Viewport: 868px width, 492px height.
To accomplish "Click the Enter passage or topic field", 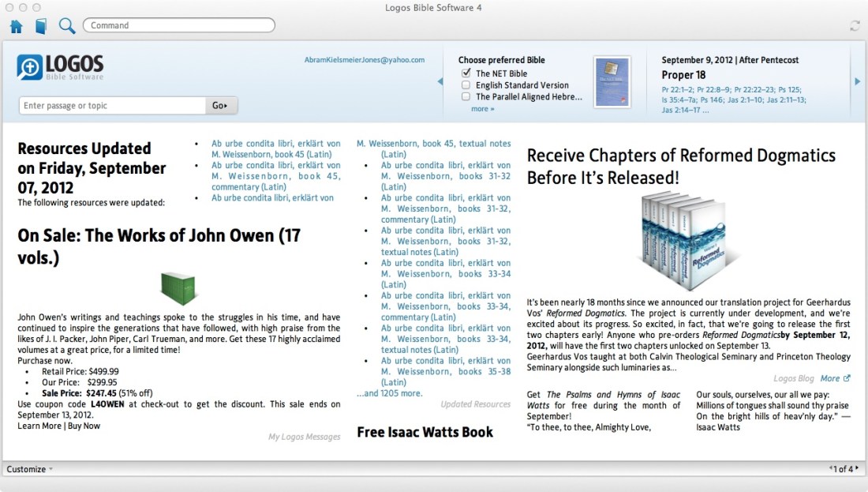I will 112,106.
